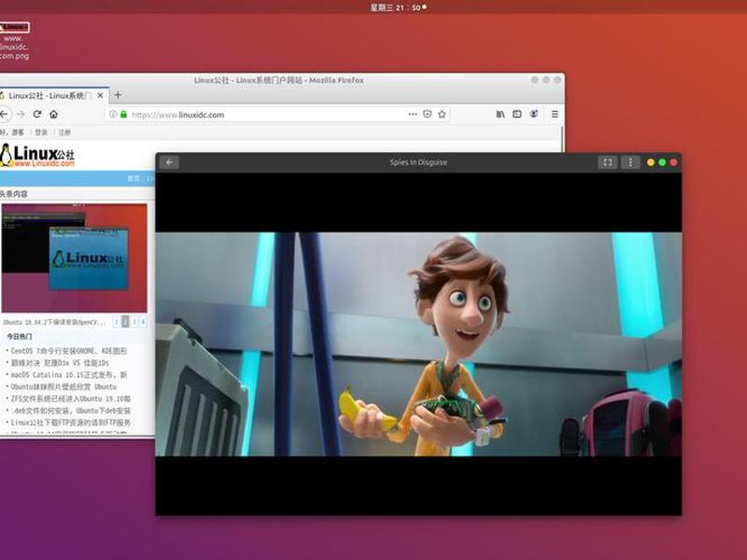Switch to slide 2 in the slideshow pager
747x560 pixels.
[x=125, y=322]
